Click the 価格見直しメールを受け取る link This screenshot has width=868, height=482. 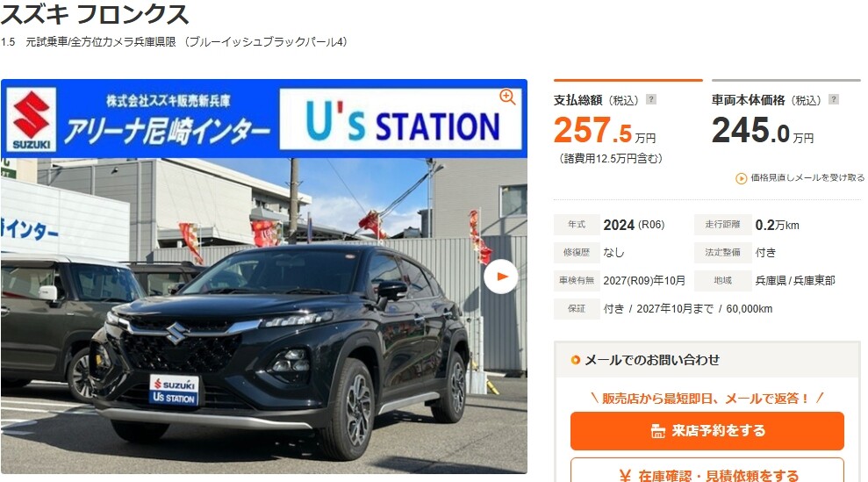click(x=800, y=178)
